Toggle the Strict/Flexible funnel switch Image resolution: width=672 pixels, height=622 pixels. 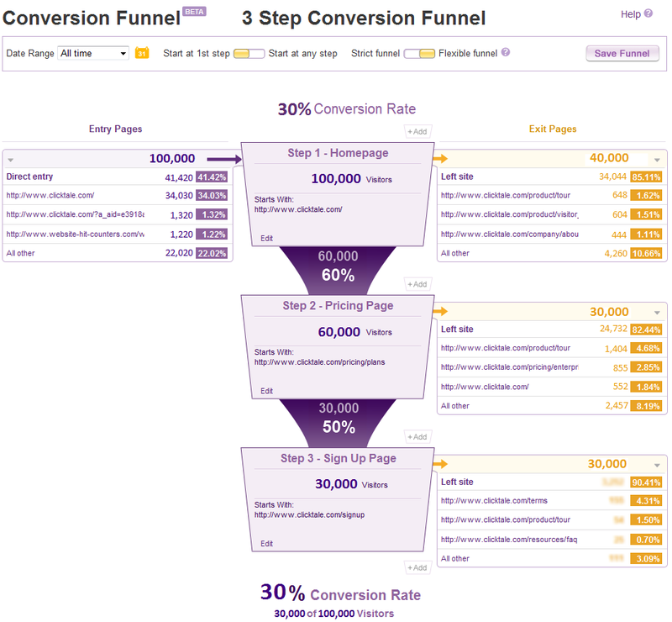(419, 53)
